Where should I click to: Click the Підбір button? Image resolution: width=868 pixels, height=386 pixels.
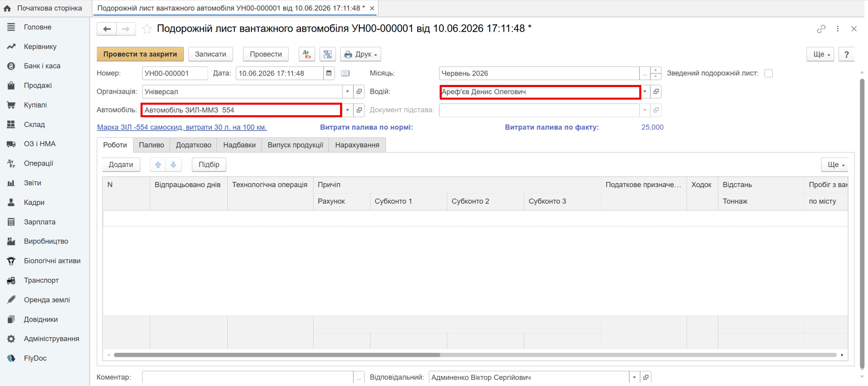click(209, 165)
